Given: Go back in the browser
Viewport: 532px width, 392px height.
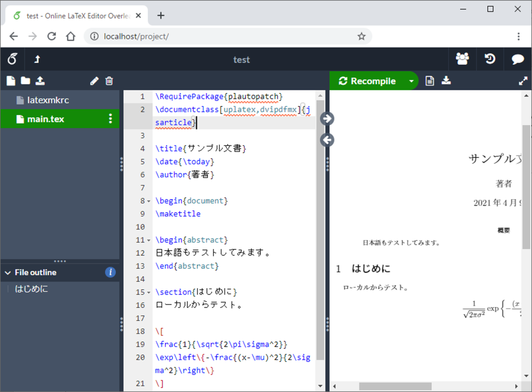Looking at the screenshot, I should click(x=14, y=36).
